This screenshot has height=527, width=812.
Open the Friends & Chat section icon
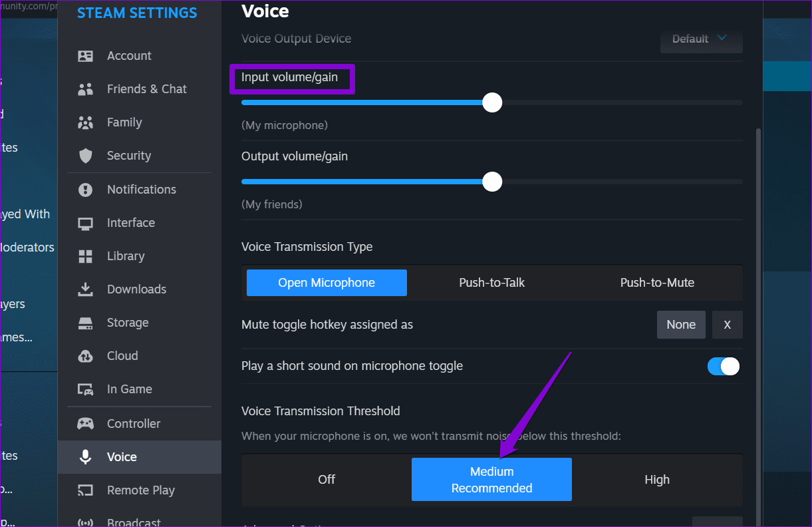pyautogui.click(x=85, y=88)
